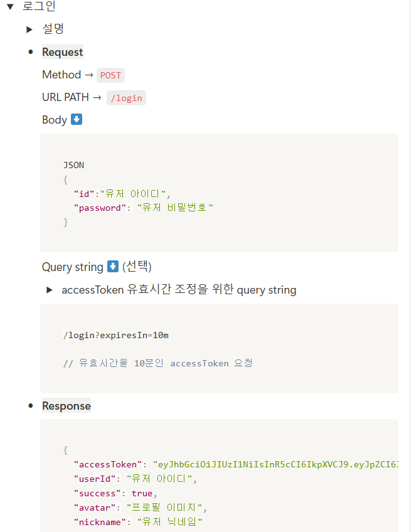414x532 pixels.
Task: Click the down-arrow emoji beside Query string
Action: click(113, 267)
